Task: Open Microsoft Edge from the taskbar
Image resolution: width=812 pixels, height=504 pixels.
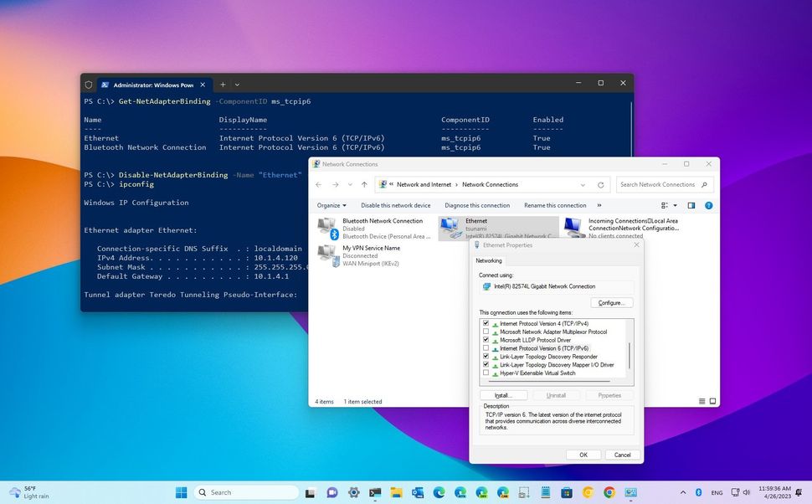Action: (439, 492)
